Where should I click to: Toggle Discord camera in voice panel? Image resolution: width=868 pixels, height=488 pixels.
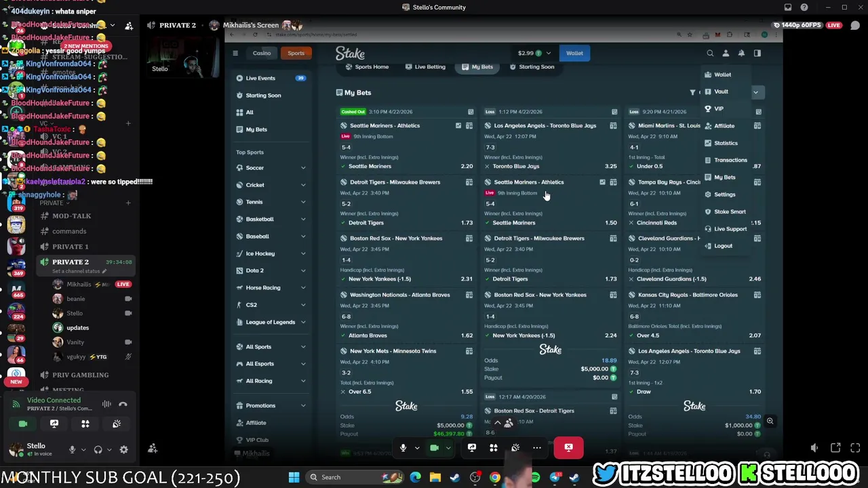tap(23, 424)
